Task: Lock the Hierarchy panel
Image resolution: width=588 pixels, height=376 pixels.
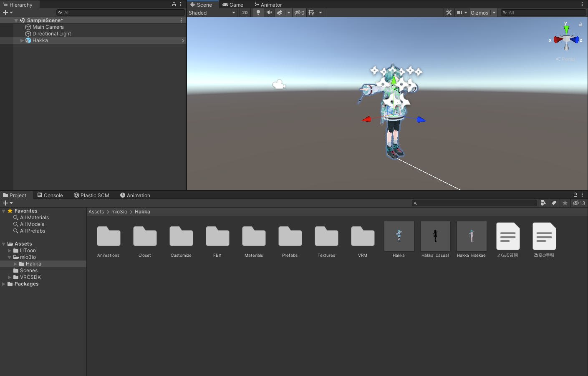Action: click(x=174, y=4)
